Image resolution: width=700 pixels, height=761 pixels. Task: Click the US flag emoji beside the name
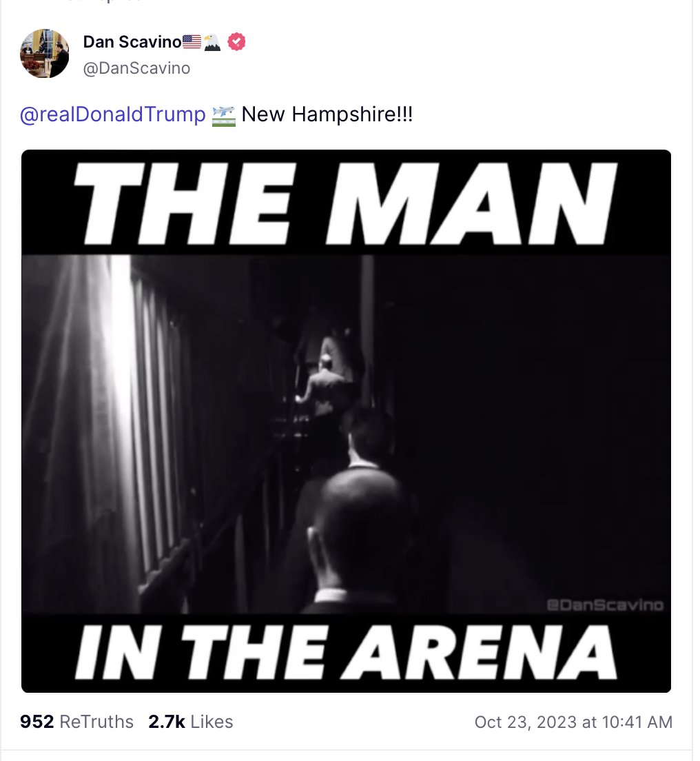tap(192, 42)
